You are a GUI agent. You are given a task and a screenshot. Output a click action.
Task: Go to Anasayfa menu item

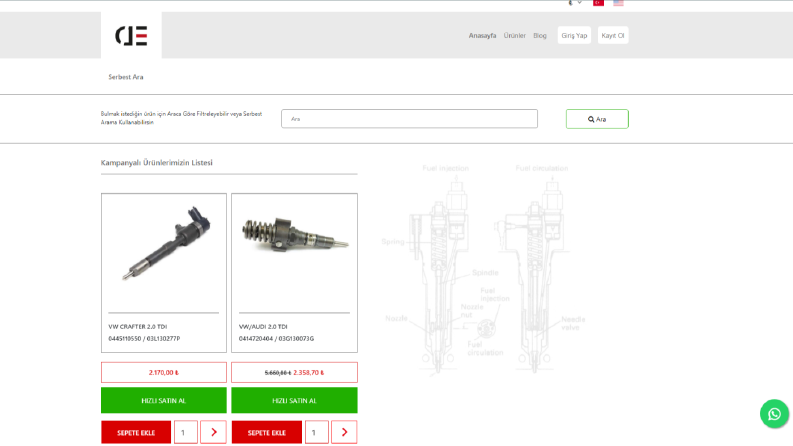(482, 35)
